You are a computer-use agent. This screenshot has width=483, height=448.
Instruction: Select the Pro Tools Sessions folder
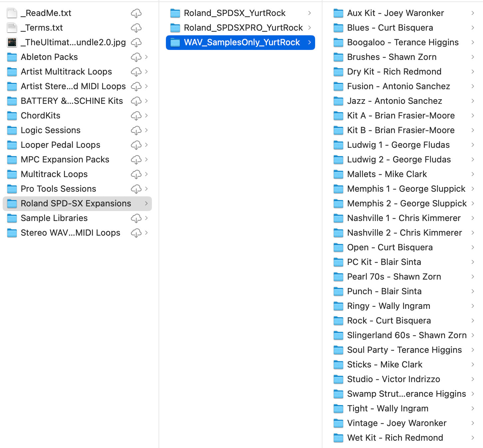click(x=77, y=189)
